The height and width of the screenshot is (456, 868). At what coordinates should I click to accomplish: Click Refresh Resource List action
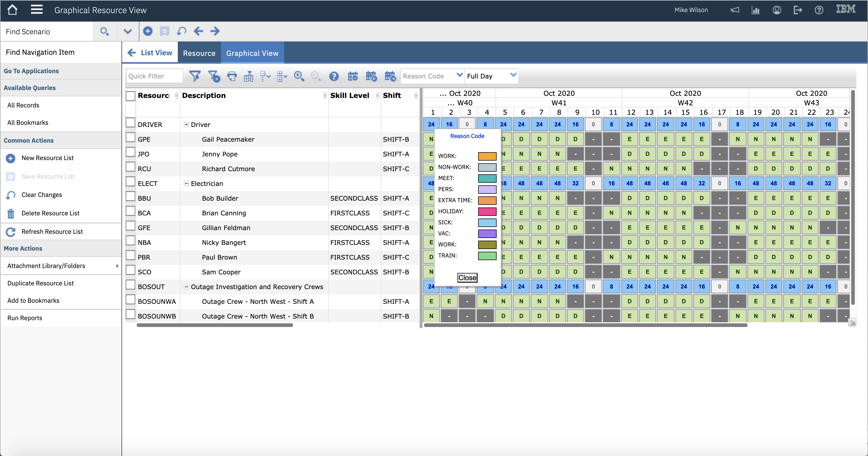[x=52, y=231]
